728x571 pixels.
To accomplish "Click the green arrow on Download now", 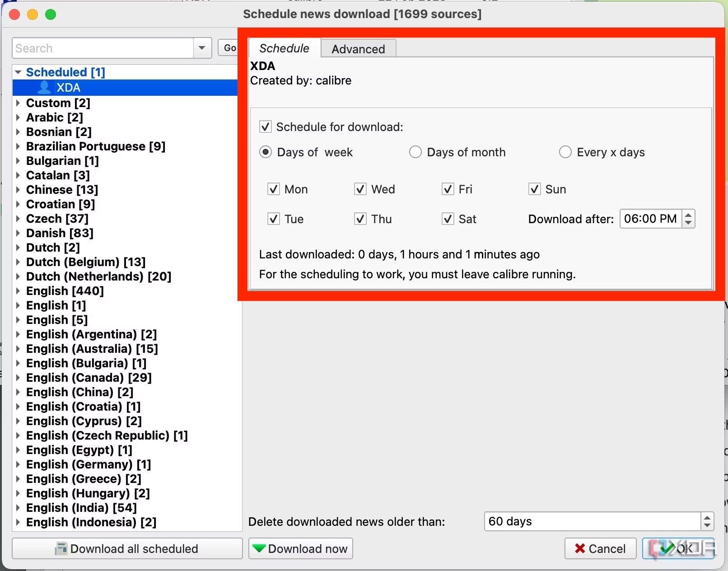I will [259, 548].
